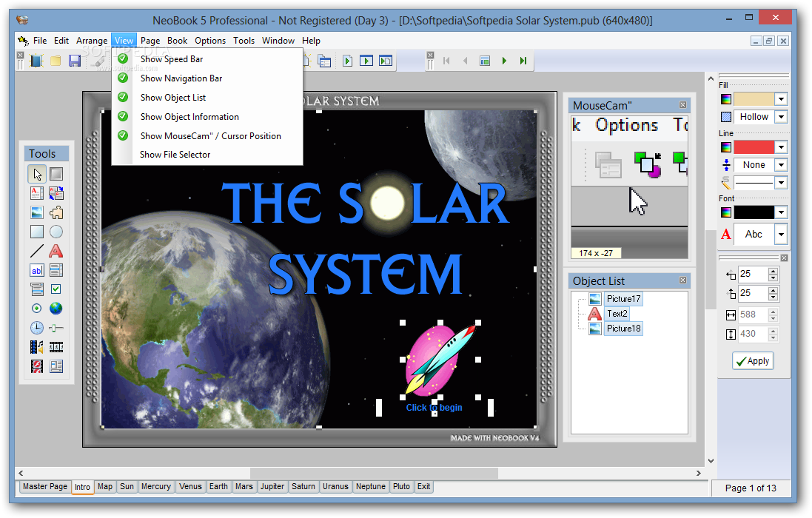Click the rocket picture on the page
This screenshot has width=812, height=518.
(439, 360)
